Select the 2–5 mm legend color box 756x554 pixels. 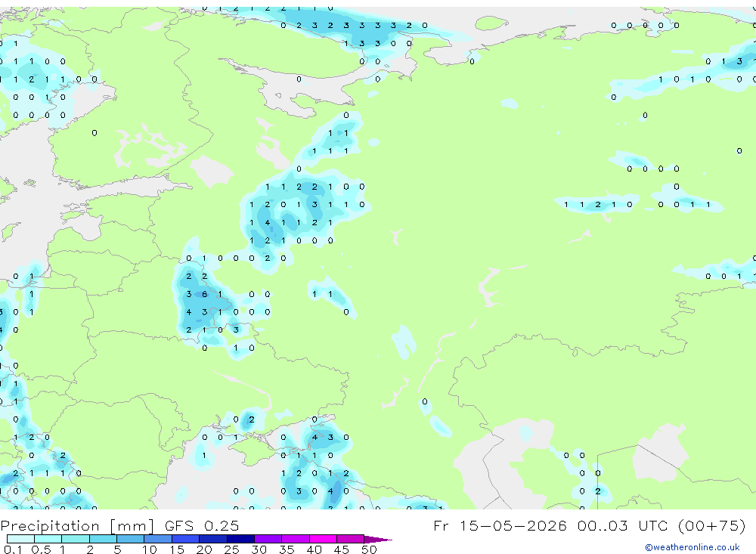tap(103, 539)
